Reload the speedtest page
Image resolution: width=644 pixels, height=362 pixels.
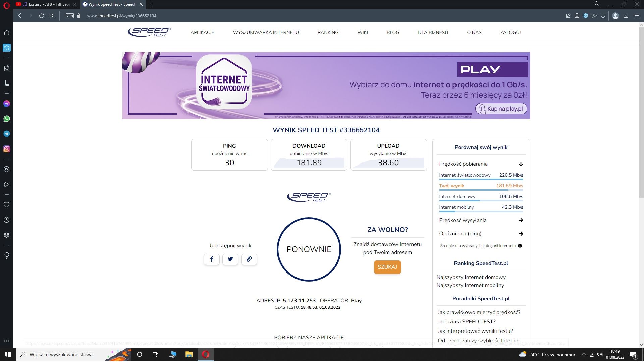coord(41,16)
